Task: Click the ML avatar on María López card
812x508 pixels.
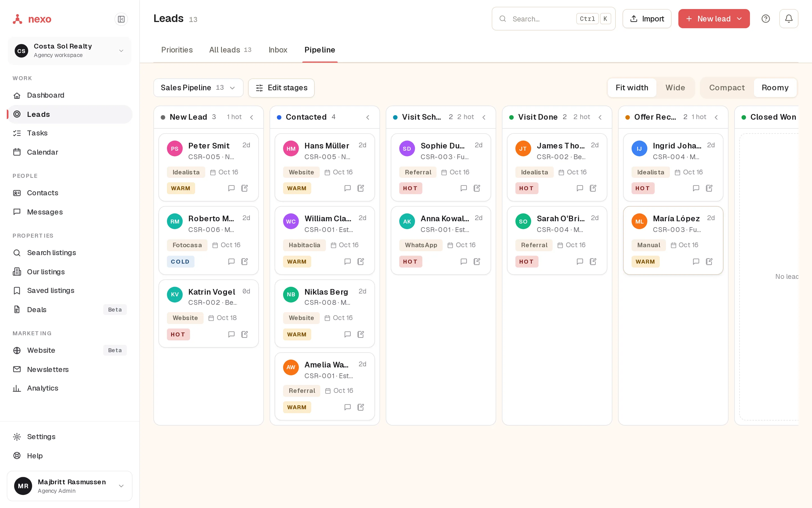Action: tap(639, 222)
